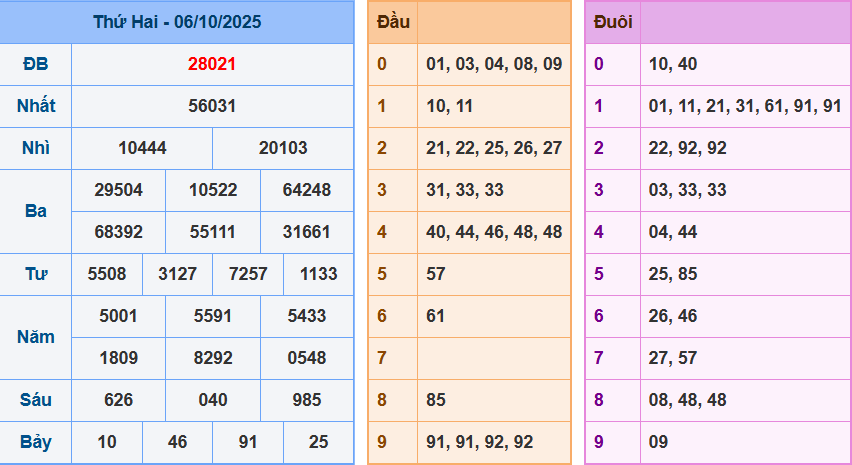Click the Ba prize number 64248
Image resolution: width=852 pixels, height=465 pixels.
[307, 190]
